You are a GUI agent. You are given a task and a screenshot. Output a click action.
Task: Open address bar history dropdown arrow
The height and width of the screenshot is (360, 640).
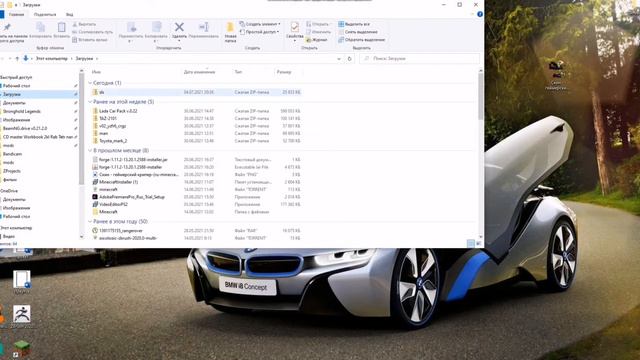[x=339, y=59]
